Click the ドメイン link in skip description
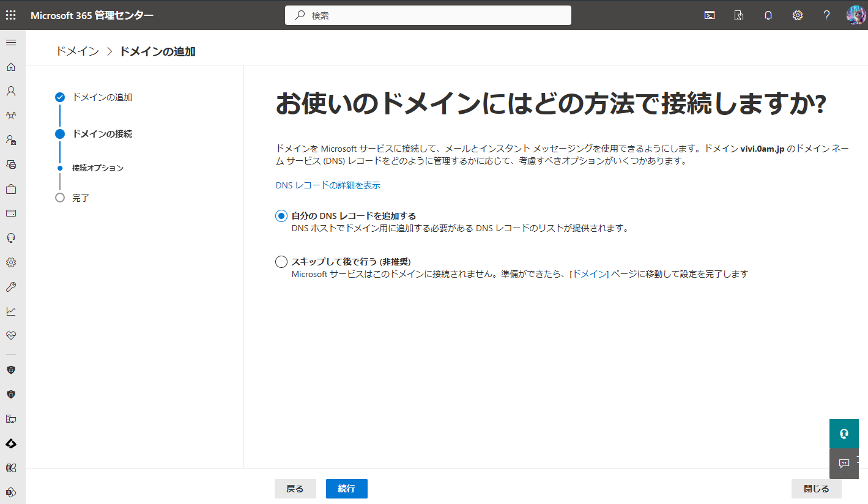This screenshot has width=868, height=504. [588, 274]
